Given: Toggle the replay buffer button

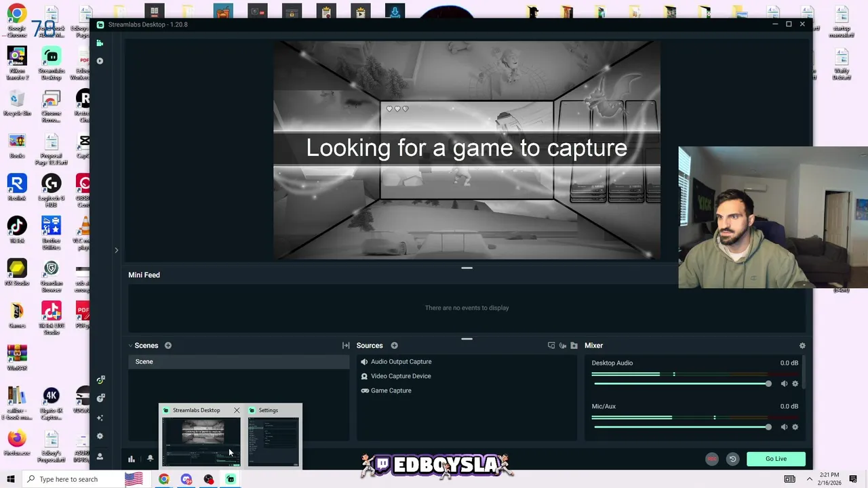Looking at the screenshot, I should pos(732,459).
